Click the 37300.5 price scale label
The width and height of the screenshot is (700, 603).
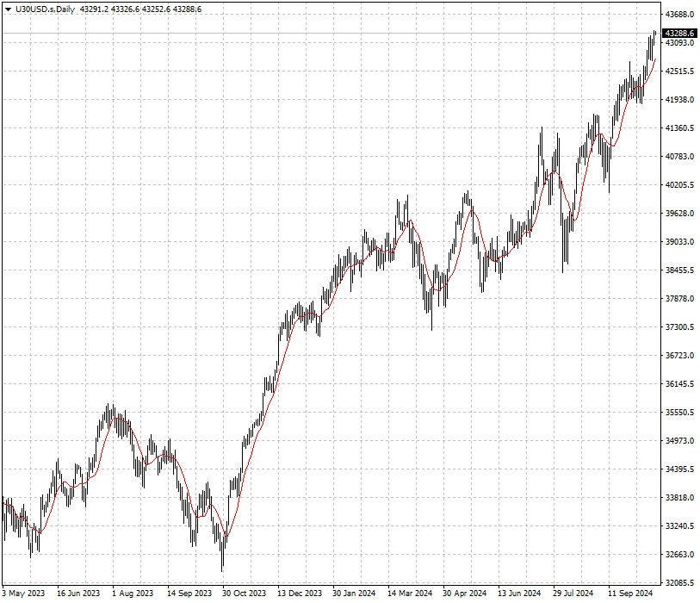click(x=679, y=327)
